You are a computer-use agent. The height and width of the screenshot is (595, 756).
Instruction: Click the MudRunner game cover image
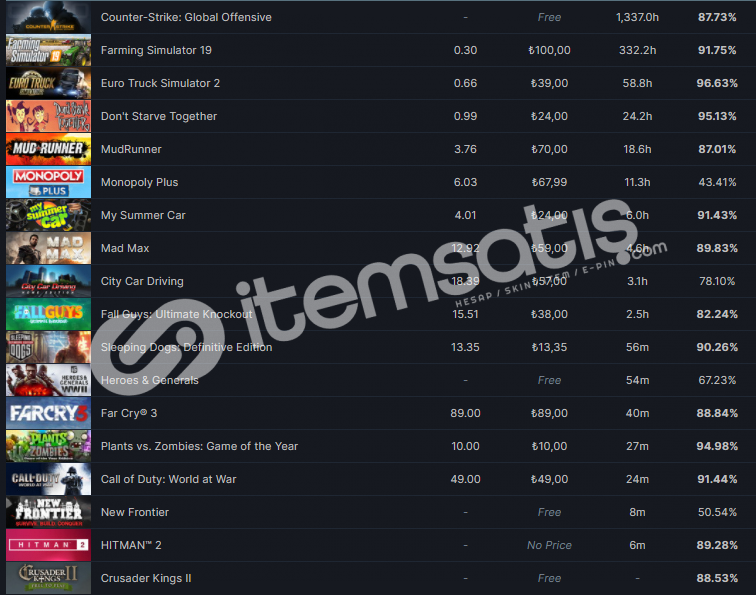48,149
